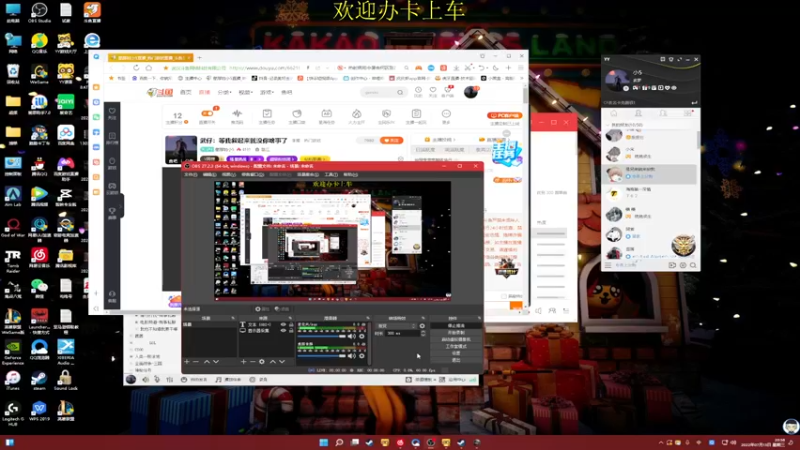Move selected source down in OBS
Screen dimensions: 800x450
(x=282, y=362)
